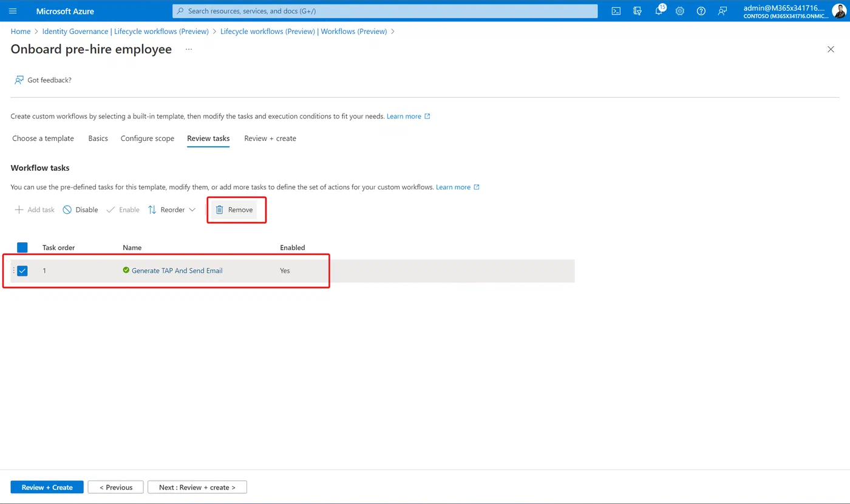Open the Reorder dropdown
Image resolution: width=850 pixels, height=504 pixels.
tap(172, 210)
